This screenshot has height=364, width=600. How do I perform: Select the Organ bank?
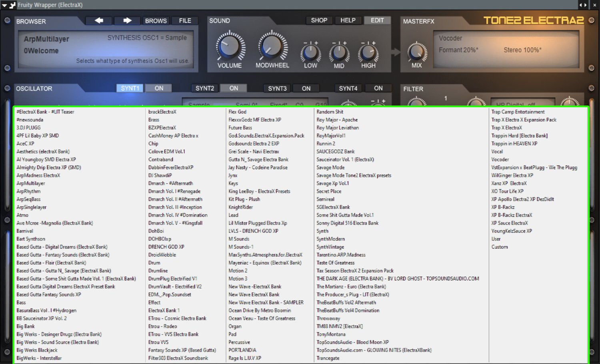click(x=235, y=326)
